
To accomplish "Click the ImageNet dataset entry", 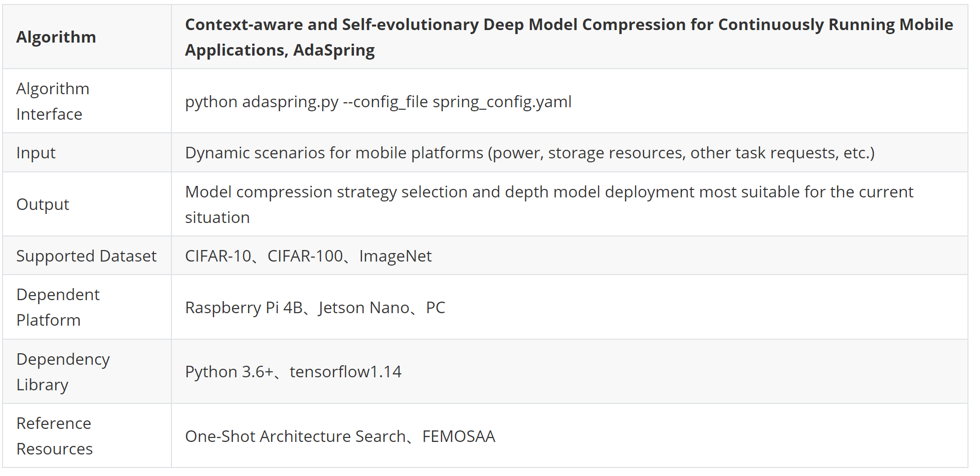I will pos(396,256).
